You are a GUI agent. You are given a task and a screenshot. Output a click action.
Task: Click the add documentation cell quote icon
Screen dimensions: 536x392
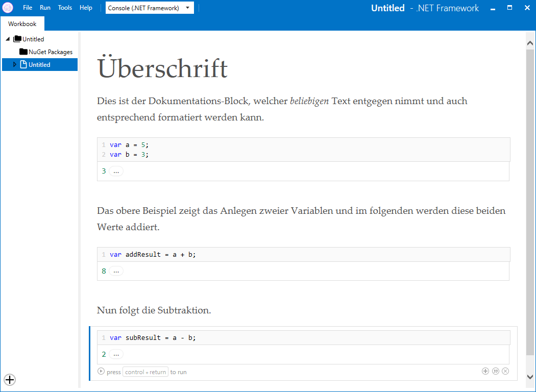pyautogui.click(x=495, y=371)
